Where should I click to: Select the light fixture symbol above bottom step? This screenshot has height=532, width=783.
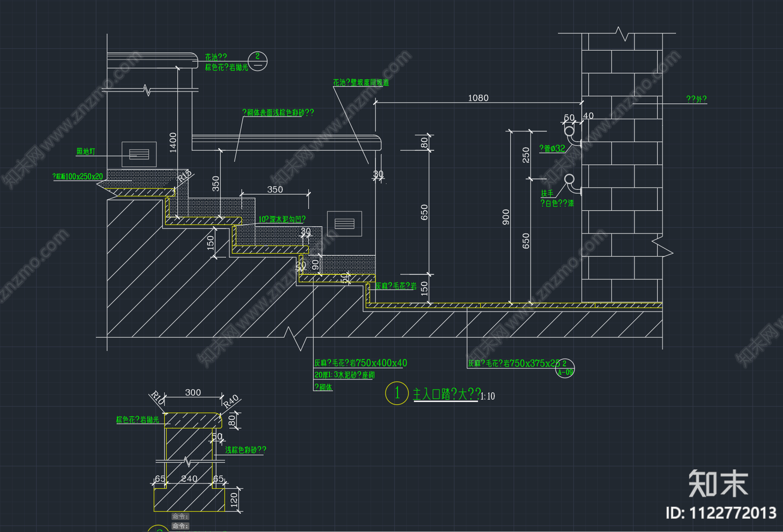345,223
